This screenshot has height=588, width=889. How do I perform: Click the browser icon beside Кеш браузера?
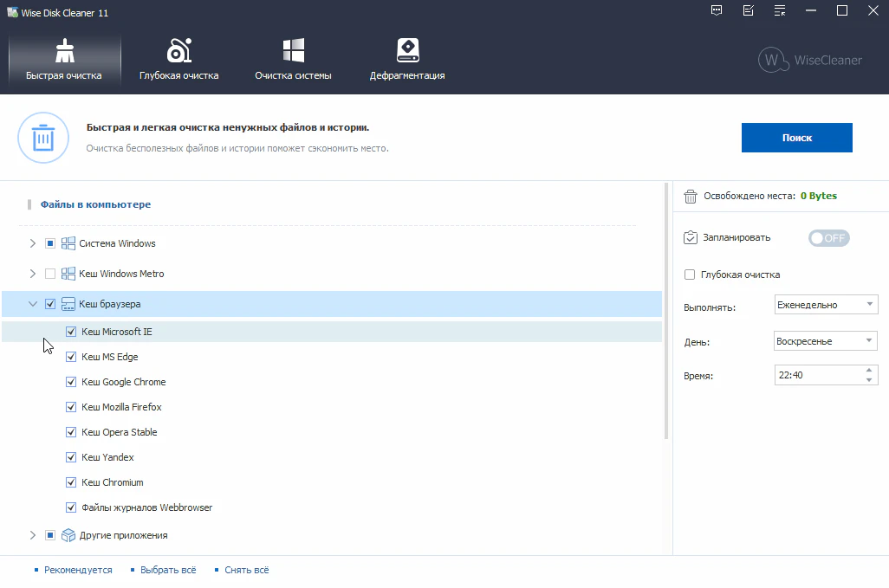[x=68, y=304]
